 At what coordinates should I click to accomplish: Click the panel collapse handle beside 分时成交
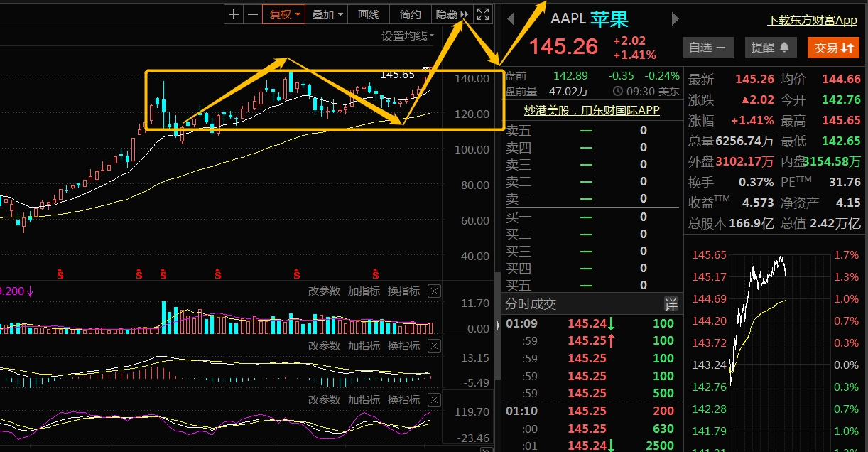click(x=497, y=326)
